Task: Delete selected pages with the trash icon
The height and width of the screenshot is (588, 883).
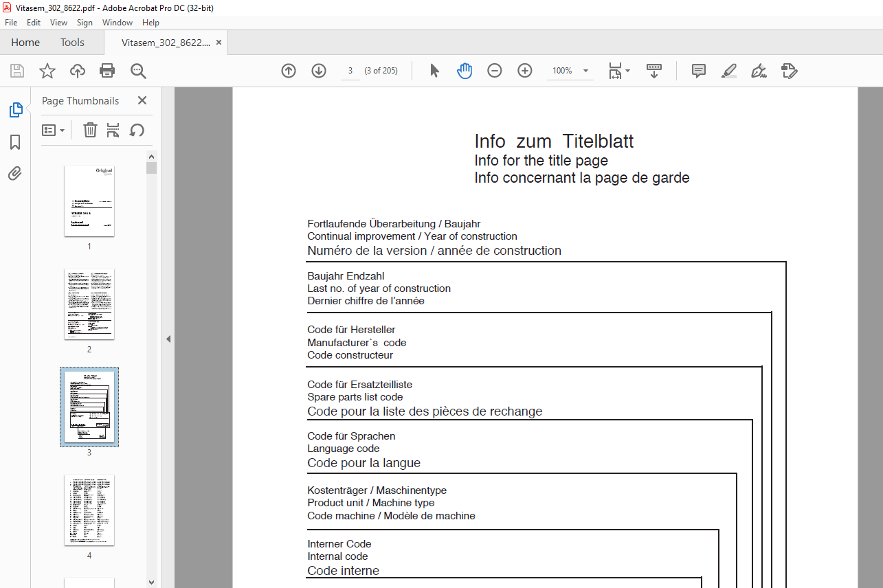Action: [90, 130]
